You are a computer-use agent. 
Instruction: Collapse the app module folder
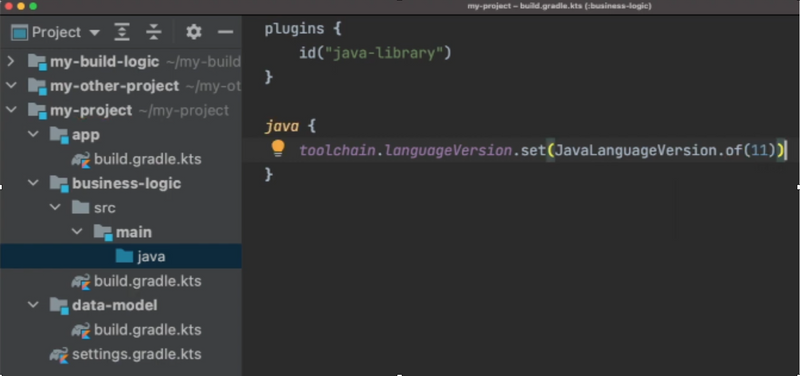tap(33, 134)
